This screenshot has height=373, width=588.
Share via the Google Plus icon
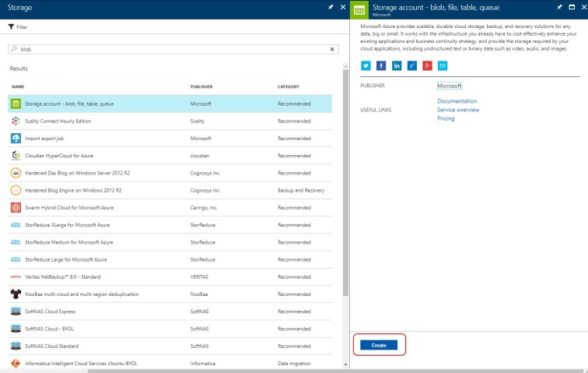[427, 65]
